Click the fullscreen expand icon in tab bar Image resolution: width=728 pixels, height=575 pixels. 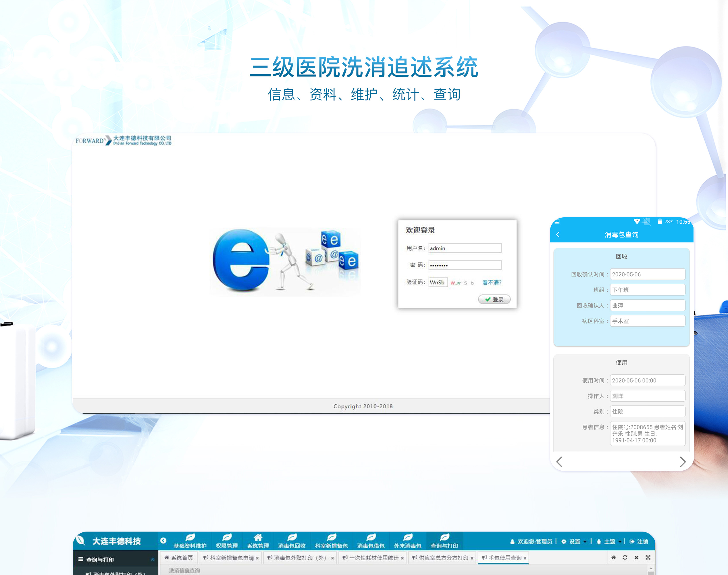click(x=648, y=557)
